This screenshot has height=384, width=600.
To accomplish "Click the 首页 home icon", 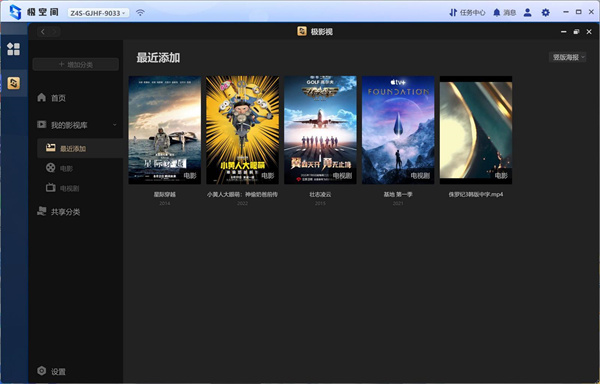I will 41,98.
